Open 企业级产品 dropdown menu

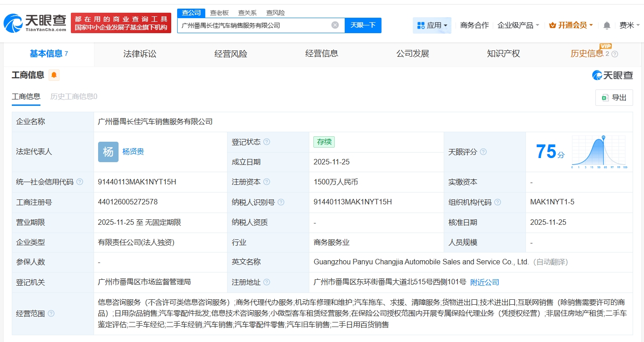tap(518, 25)
